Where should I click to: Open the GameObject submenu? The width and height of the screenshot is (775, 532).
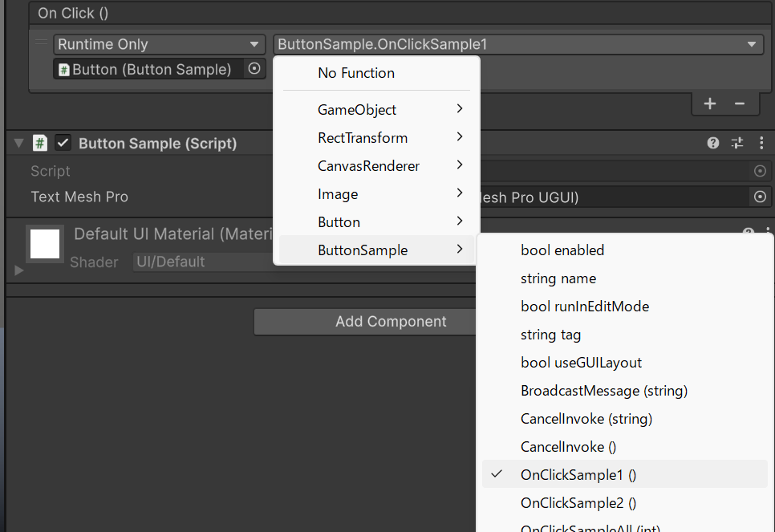[376, 109]
